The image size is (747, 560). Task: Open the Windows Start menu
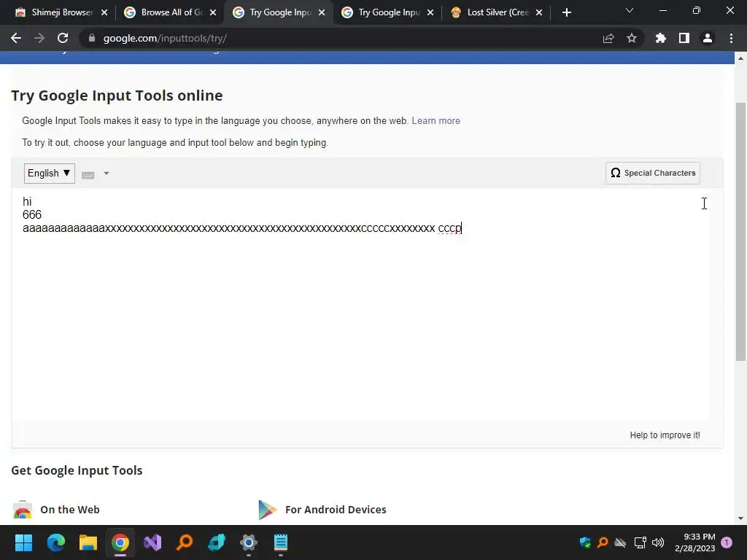[23, 542]
